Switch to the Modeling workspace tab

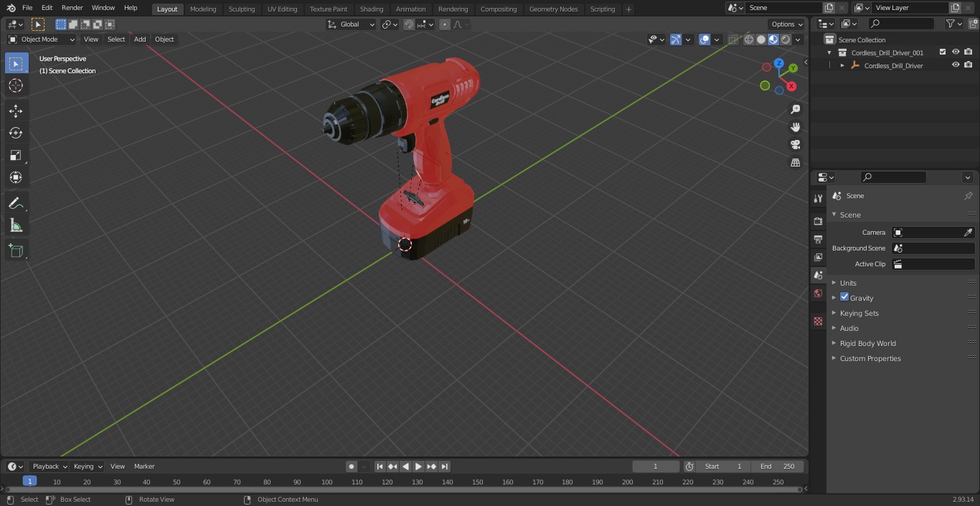pos(203,9)
